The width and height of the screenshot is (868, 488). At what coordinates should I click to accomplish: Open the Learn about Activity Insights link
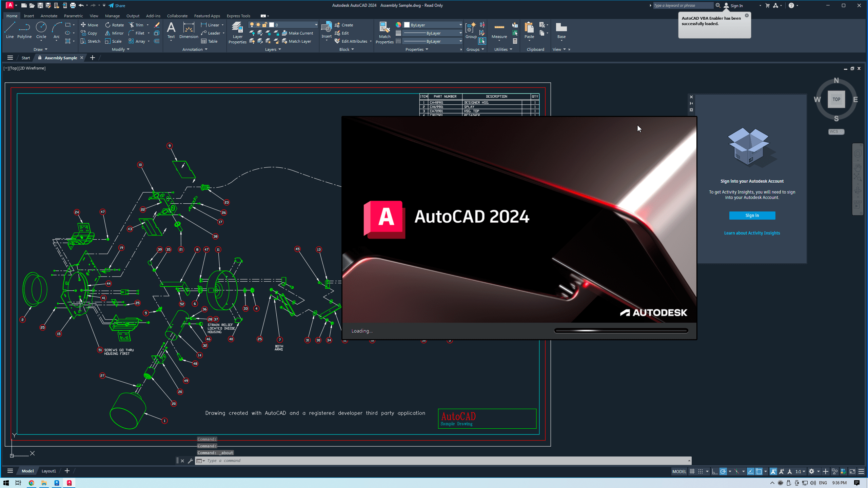752,233
